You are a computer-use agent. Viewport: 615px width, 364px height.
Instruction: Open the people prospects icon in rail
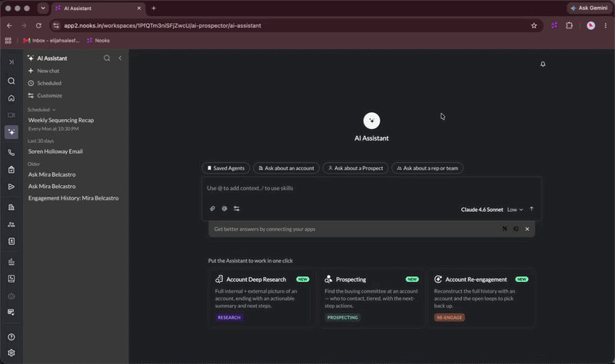(x=12, y=224)
